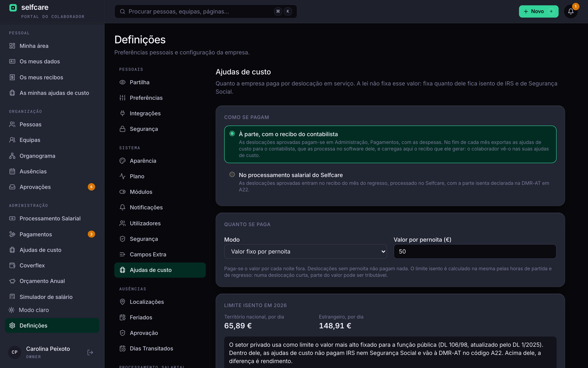The height and width of the screenshot is (368, 588).
Task: Click the Organograma icon in sidebar
Action: (12, 156)
